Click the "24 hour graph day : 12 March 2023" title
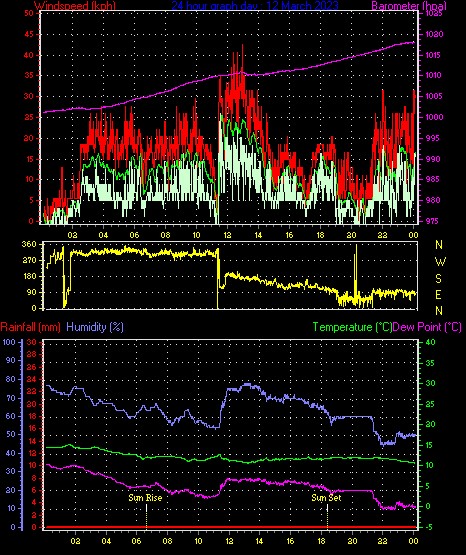This screenshot has height=555, width=466. coord(255,6)
